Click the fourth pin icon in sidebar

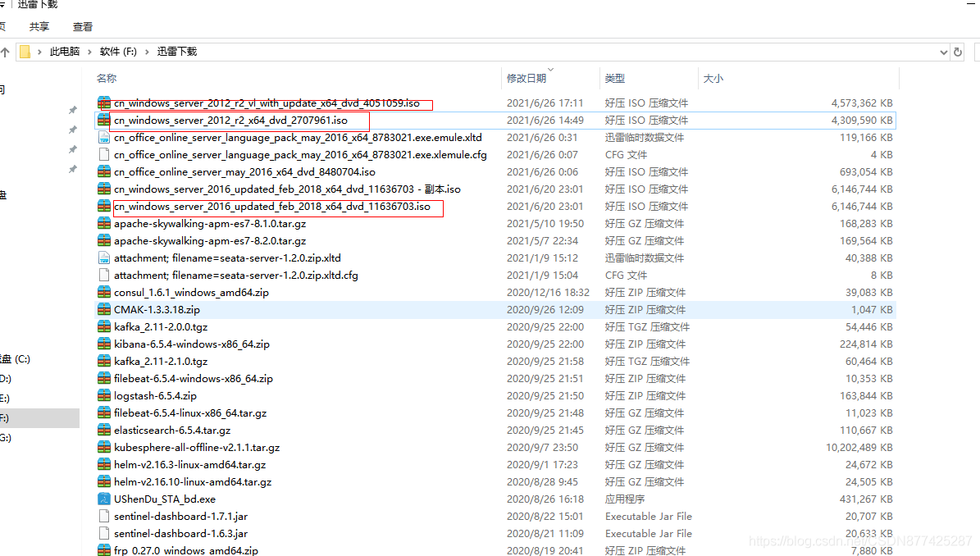[72, 169]
